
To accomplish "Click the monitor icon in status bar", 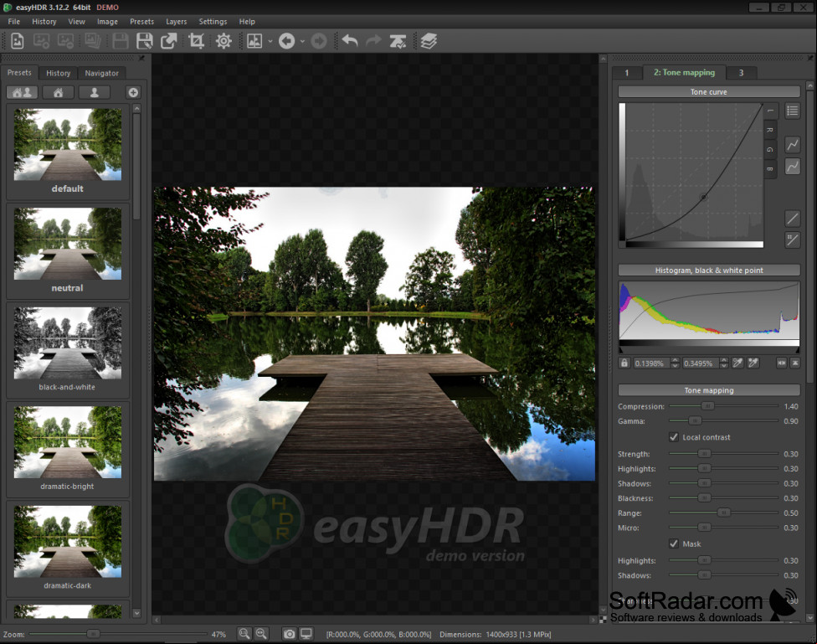I will (306, 634).
